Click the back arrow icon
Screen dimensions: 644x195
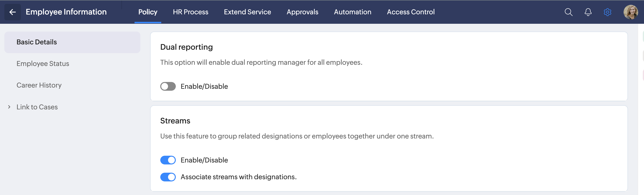click(x=12, y=12)
